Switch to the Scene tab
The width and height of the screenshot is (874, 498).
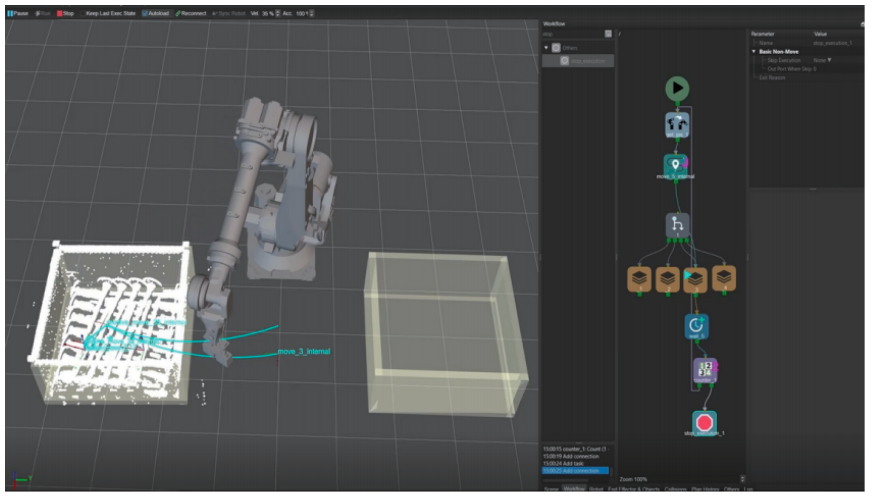[550, 489]
